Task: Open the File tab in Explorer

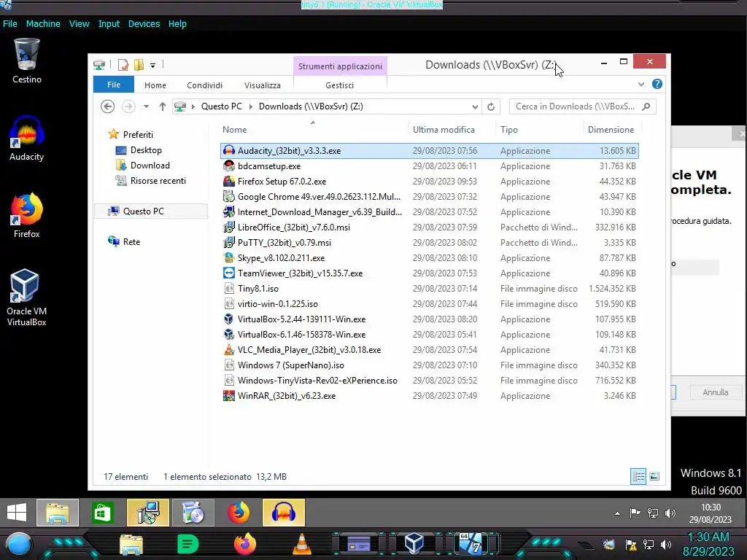Action: tap(114, 85)
